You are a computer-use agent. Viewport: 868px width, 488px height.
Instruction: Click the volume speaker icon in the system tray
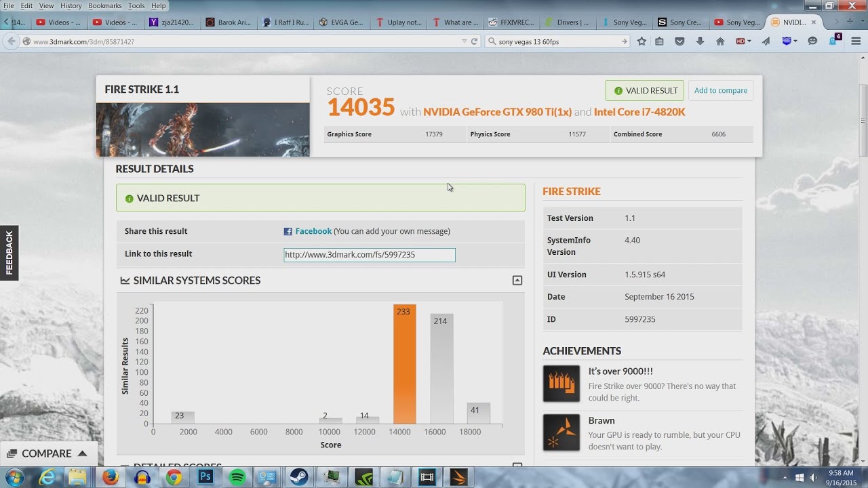[812, 478]
